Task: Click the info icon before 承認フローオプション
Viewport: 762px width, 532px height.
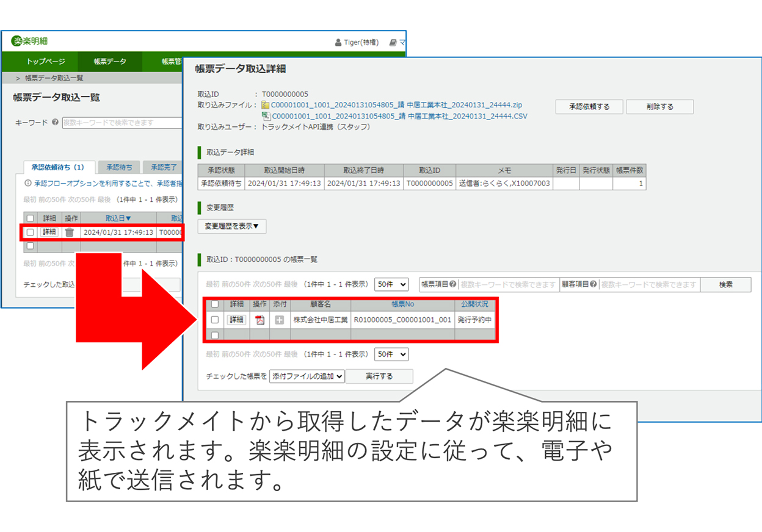Action: [x=27, y=183]
